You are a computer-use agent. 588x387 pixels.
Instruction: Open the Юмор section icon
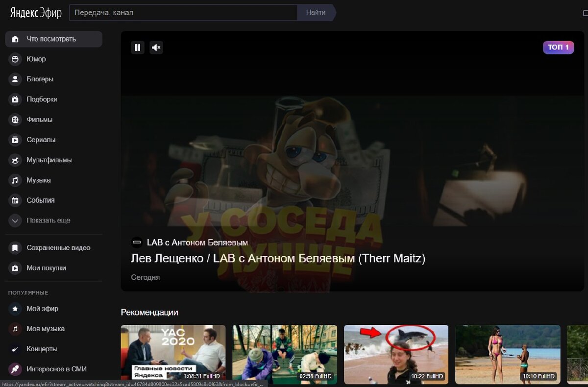point(15,59)
